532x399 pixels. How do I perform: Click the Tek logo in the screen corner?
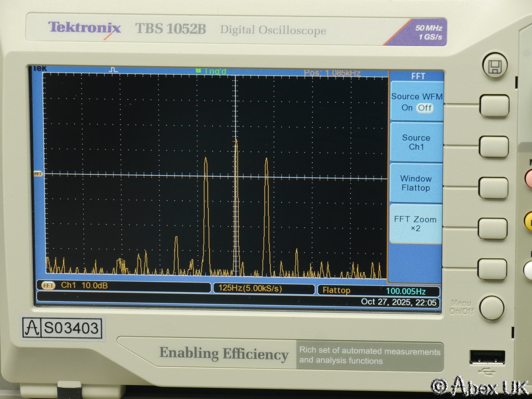tap(39, 69)
